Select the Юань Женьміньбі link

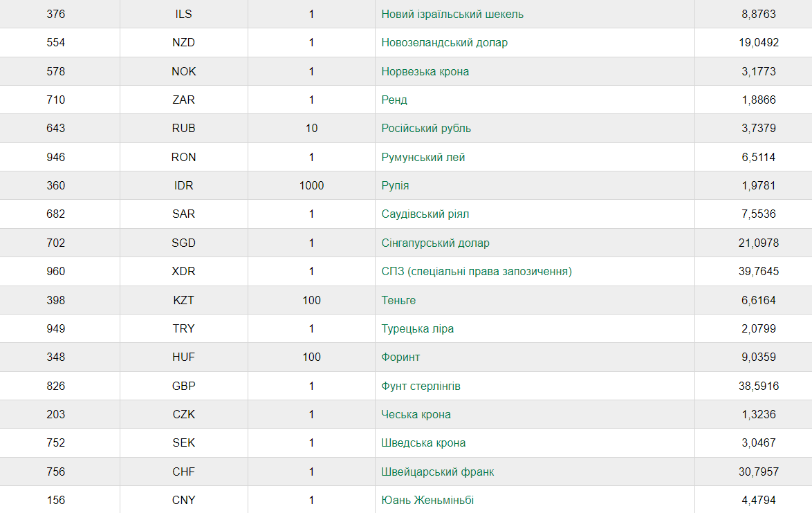click(427, 500)
